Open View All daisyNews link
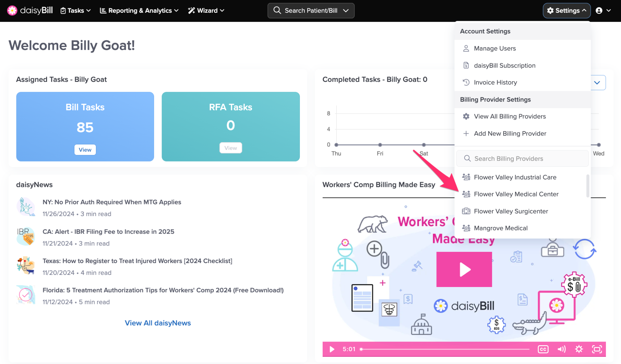621x364 pixels. [158, 323]
